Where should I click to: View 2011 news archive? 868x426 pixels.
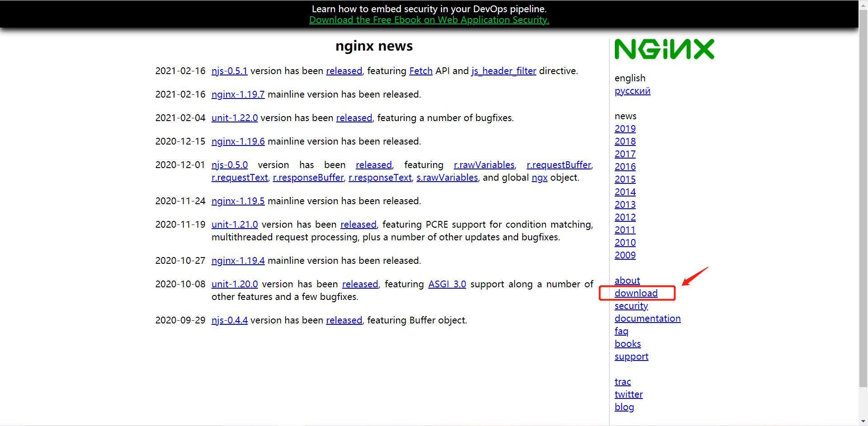coord(625,230)
